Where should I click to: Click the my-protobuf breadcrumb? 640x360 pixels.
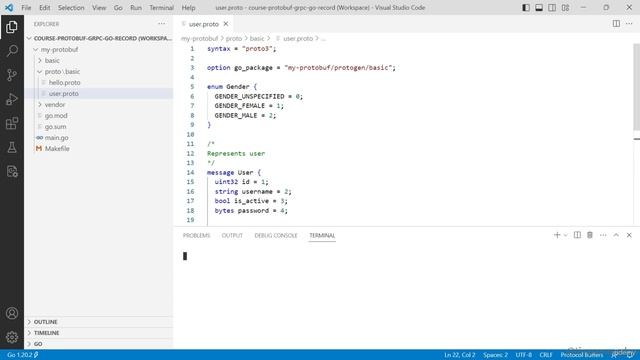pos(200,38)
